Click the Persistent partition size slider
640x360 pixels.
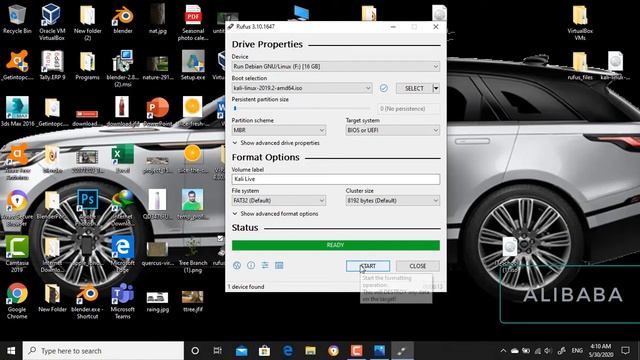click(301, 109)
